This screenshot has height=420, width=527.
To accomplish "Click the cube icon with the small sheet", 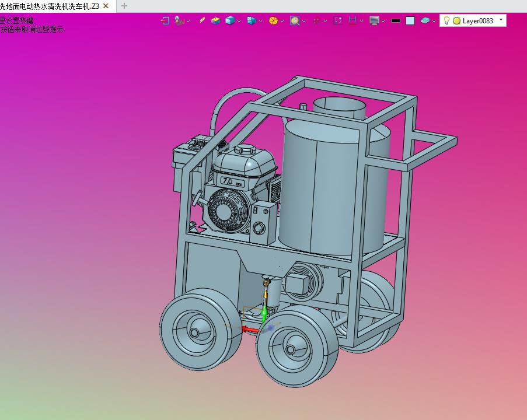I will coord(252,21).
